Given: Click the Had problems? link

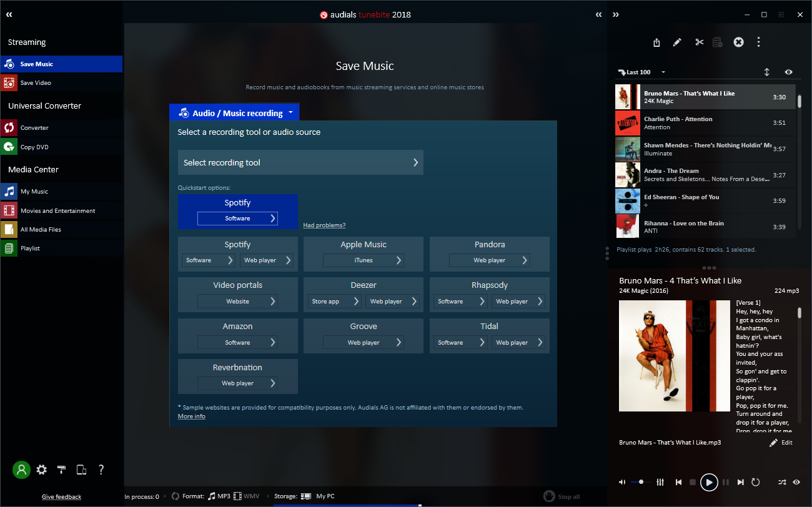Looking at the screenshot, I should 324,225.
